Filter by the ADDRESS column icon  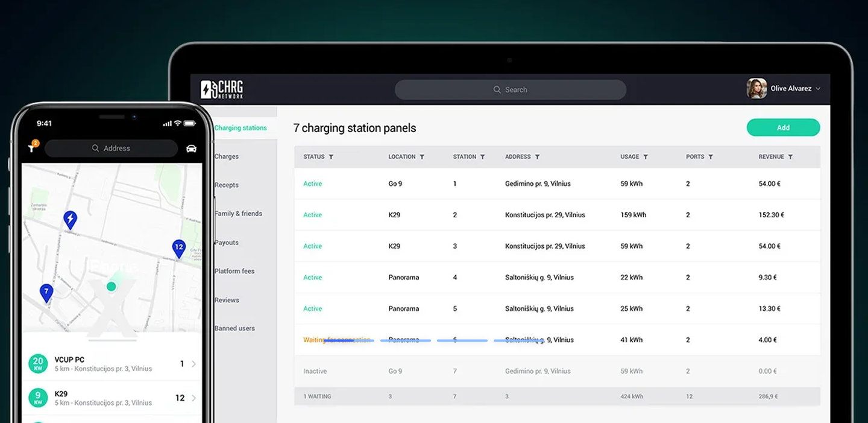(x=537, y=157)
